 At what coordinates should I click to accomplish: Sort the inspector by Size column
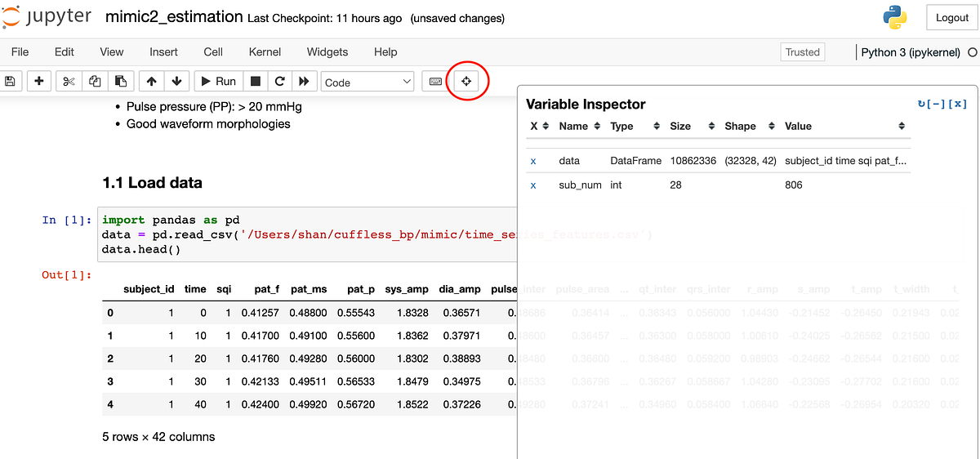(x=687, y=126)
